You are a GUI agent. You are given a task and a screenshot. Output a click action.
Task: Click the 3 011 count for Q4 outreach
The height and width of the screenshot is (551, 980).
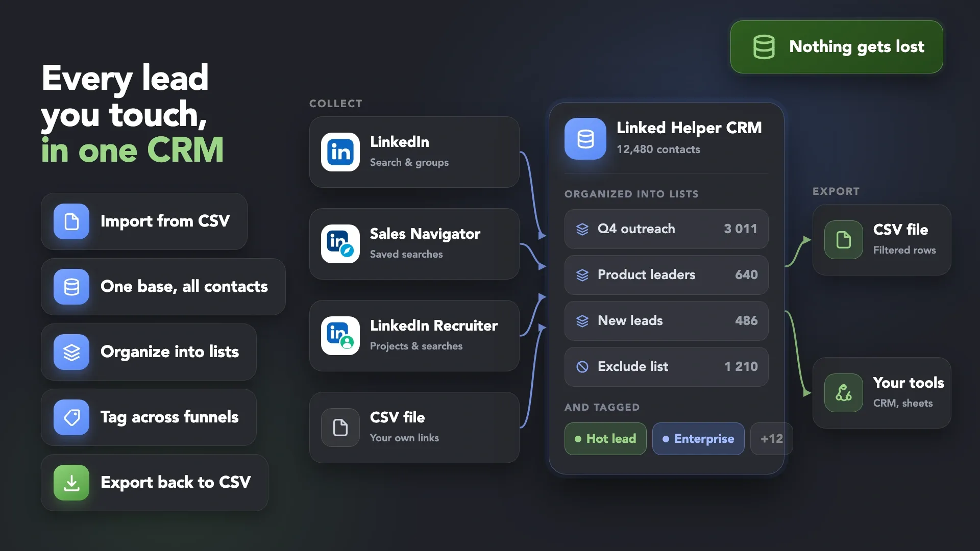click(741, 229)
